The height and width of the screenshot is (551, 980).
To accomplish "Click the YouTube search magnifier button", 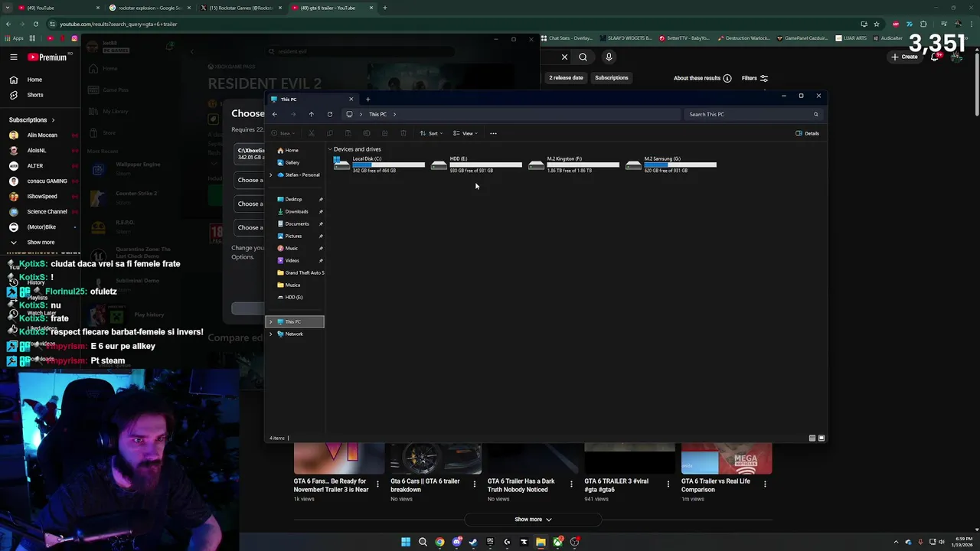I will (x=583, y=57).
